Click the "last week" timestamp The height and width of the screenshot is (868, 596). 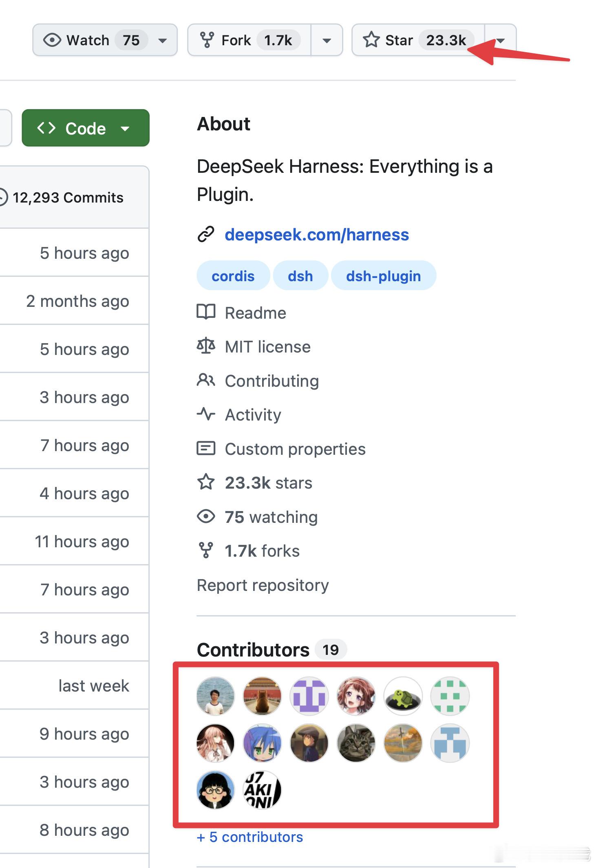point(94,686)
